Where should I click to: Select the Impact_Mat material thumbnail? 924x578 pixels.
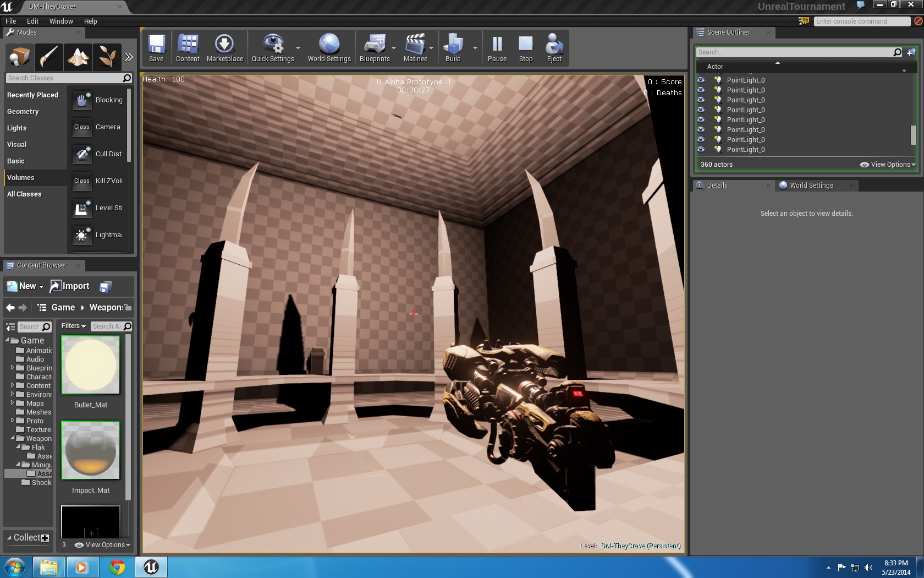tap(91, 451)
